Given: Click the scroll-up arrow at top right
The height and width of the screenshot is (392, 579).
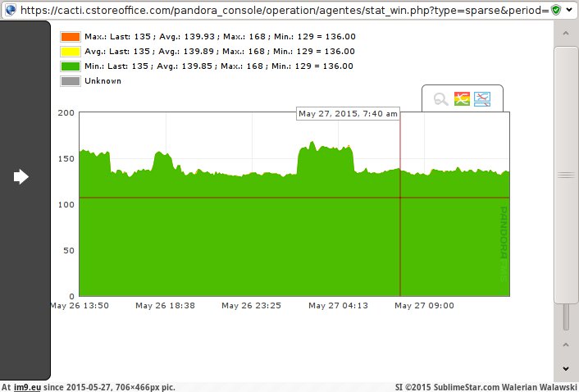Looking at the screenshot, I should pos(565,33).
